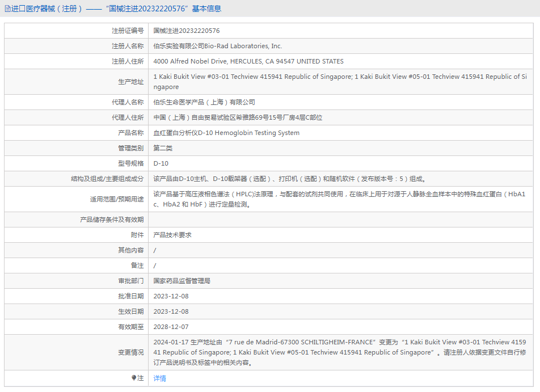Click the change record starting with 2024-01-17 生产地址由
This screenshot has height=392, width=540.
coord(340,352)
